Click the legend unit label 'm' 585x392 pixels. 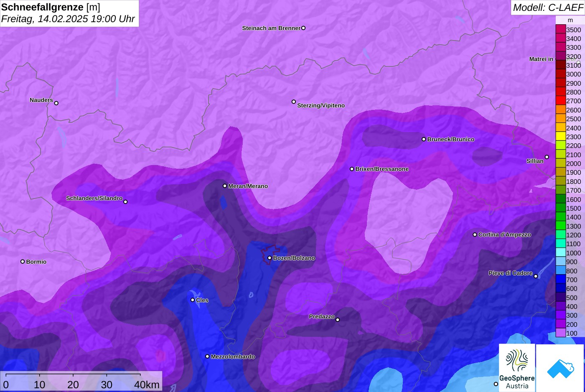tap(570, 20)
